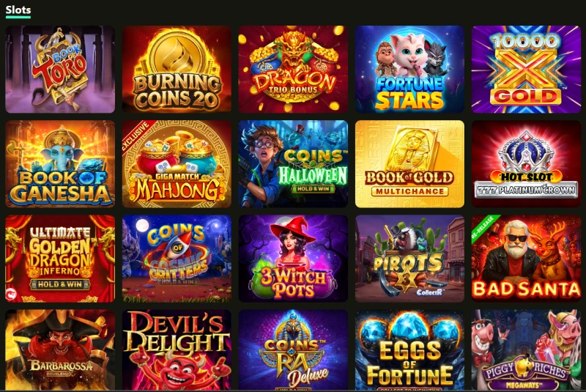Screen dimensions: 586x392
Task: Open the 10000 X Gold slot
Action: (x=526, y=70)
